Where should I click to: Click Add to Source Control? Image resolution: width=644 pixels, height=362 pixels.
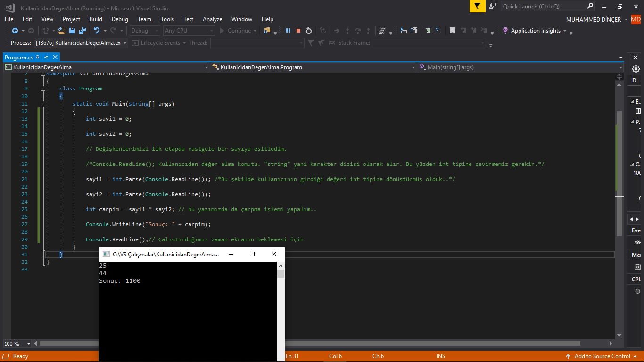pos(602,356)
